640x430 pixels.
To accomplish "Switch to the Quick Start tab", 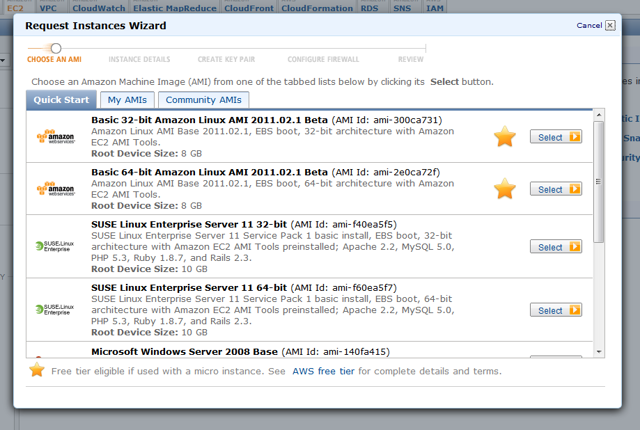I will coord(61,100).
